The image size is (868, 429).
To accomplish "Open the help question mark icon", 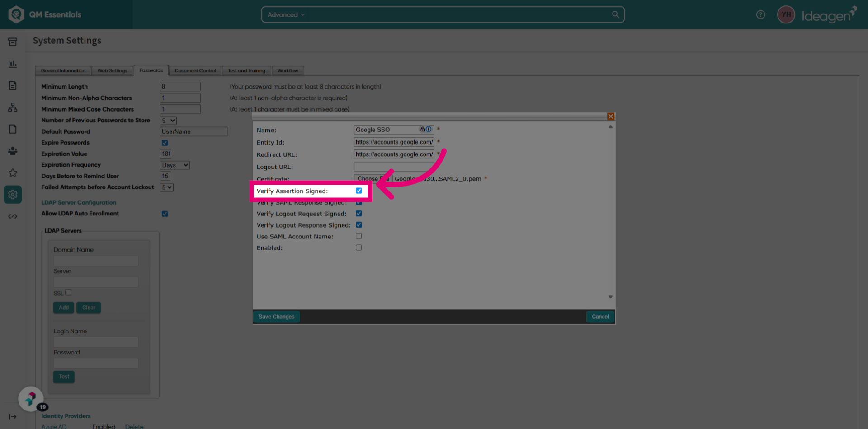I will [761, 14].
